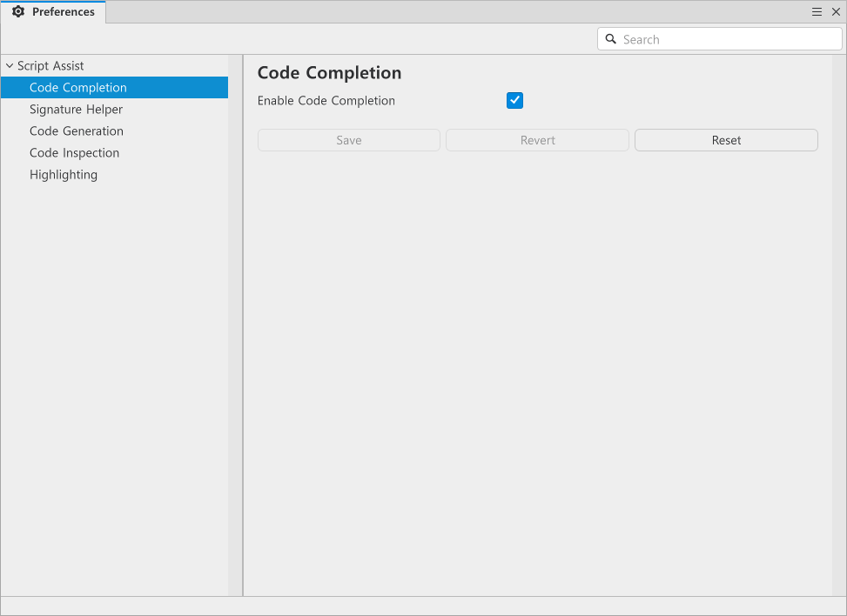The width and height of the screenshot is (847, 616).
Task: Click the Revert button
Action: [537, 140]
